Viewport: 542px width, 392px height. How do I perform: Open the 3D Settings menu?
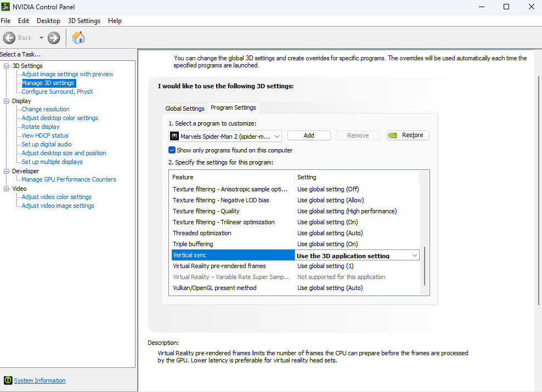click(x=84, y=21)
